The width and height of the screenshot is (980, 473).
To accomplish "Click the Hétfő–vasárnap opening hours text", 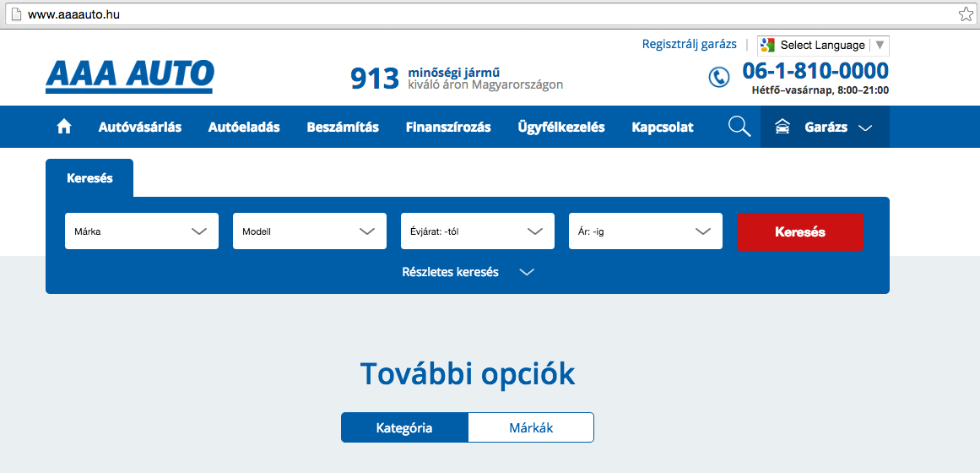I will point(820,90).
